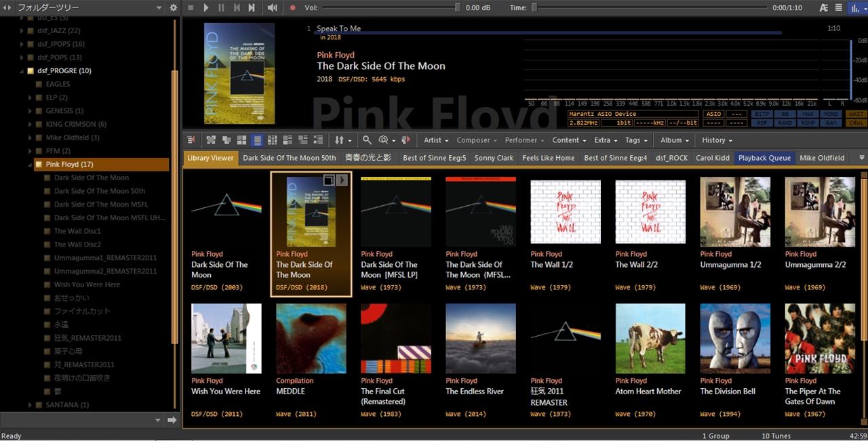868x441 pixels.
Task: Open the Content filter dropdown
Action: (569, 140)
